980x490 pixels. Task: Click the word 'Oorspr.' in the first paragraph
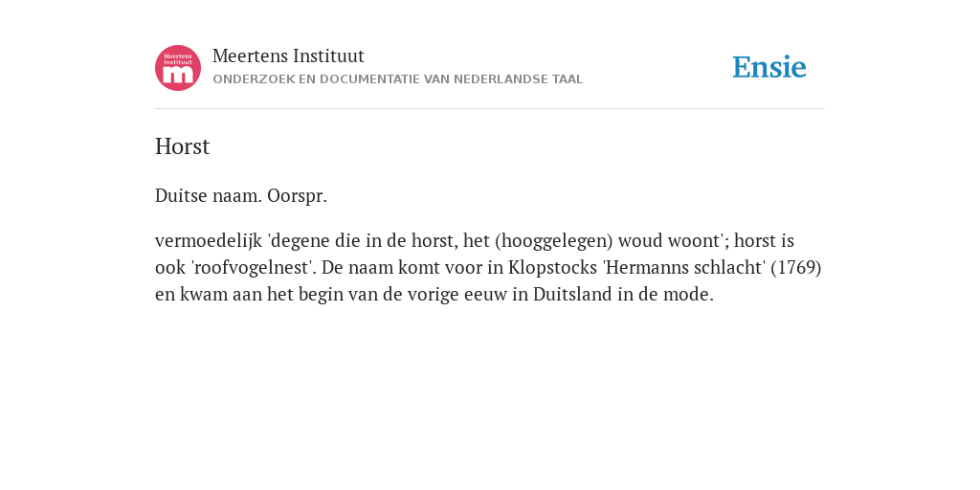297,196
